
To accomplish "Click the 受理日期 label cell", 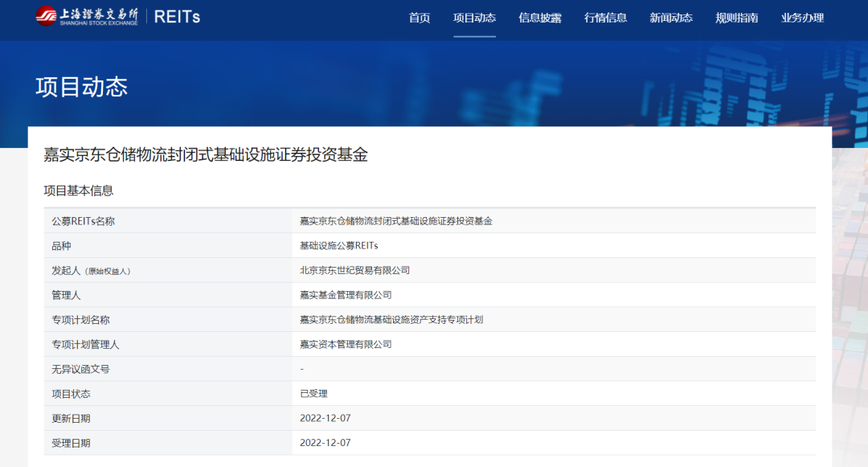I will click(168, 443).
